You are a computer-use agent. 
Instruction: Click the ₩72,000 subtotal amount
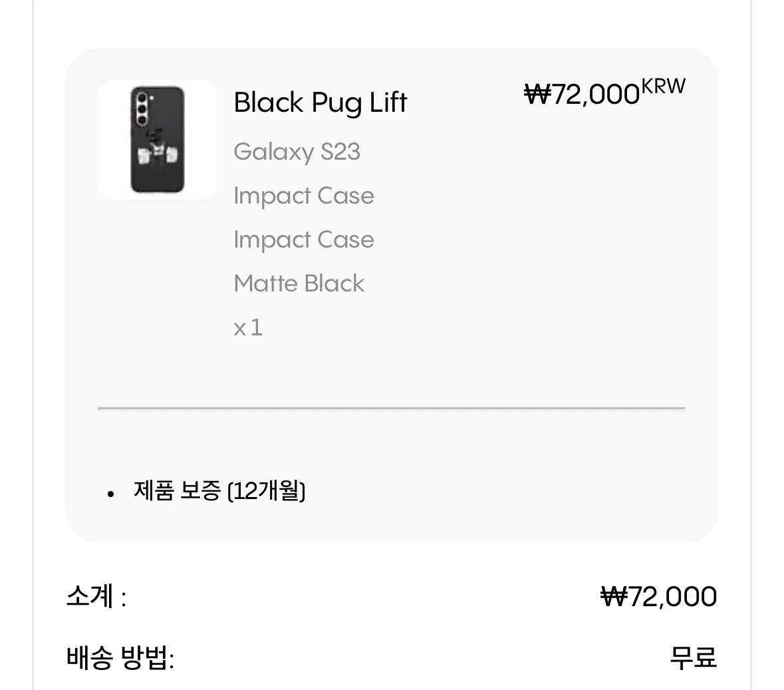[658, 596]
